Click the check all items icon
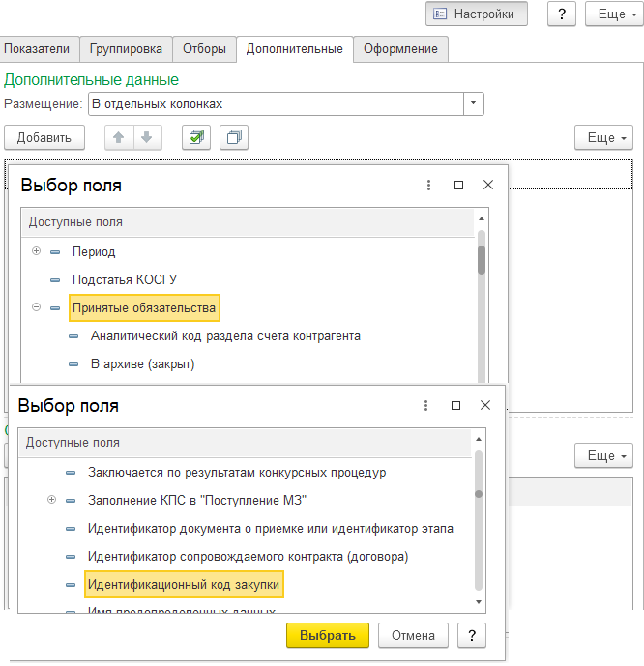 click(x=196, y=138)
